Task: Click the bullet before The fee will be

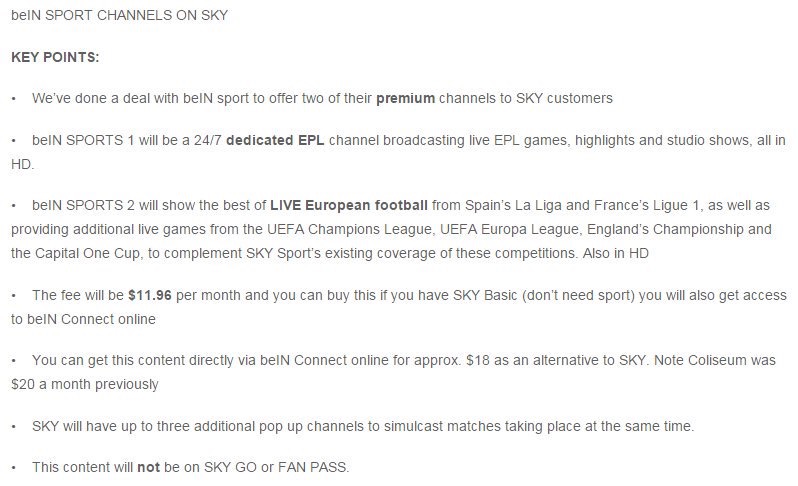Action: (14, 296)
